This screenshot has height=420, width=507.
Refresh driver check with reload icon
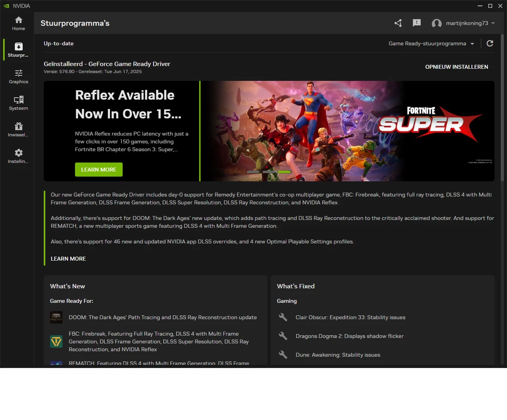click(x=490, y=43)
